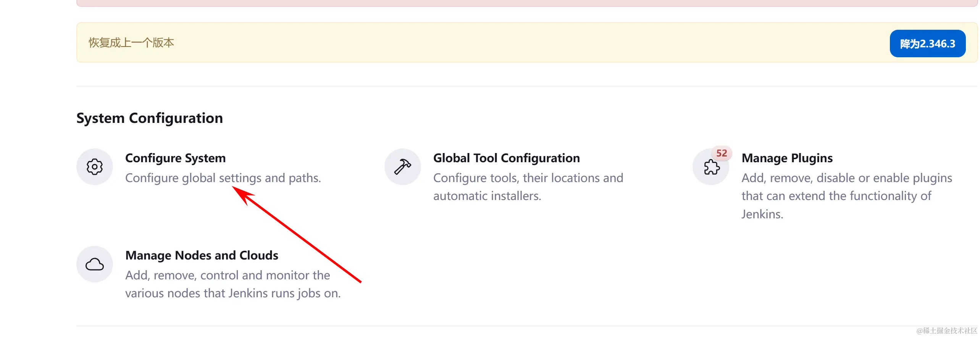Image resolution: width=980 pixels, height=337 pixels.
Task: Click the 52 plugin updates badge
Action: point(722,153)
